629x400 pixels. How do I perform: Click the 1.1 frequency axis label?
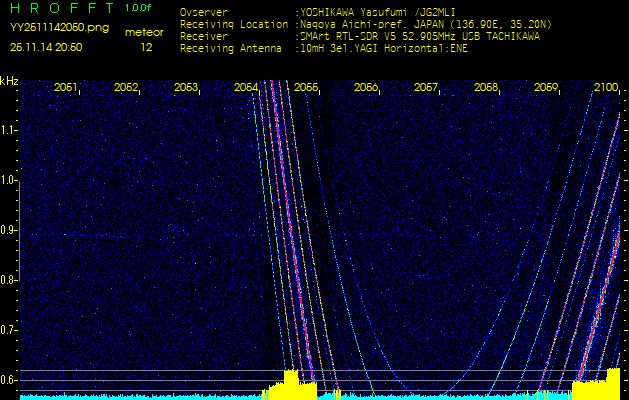click(x=9, y=130)
